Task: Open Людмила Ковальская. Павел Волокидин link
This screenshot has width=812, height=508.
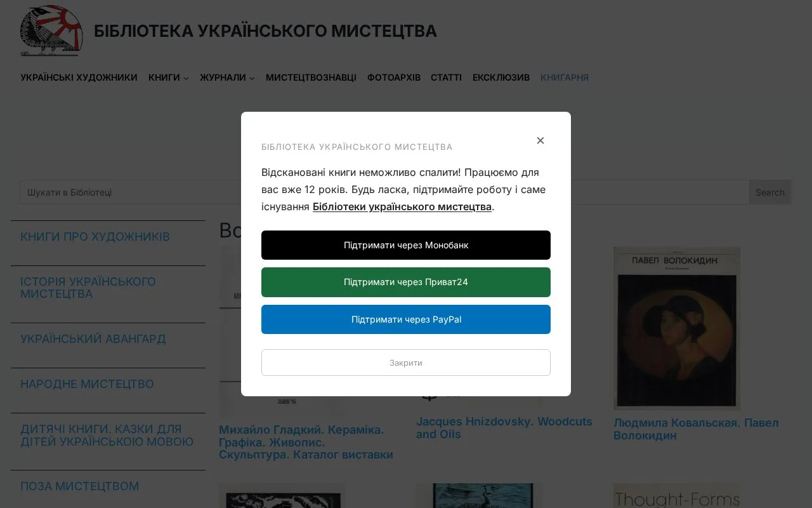Action: [x=696, y=429]
